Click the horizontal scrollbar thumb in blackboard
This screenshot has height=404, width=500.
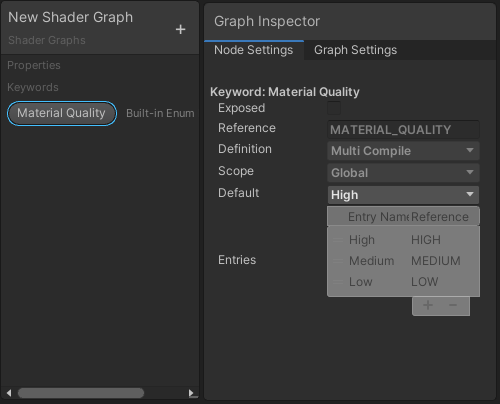(81, 393)
